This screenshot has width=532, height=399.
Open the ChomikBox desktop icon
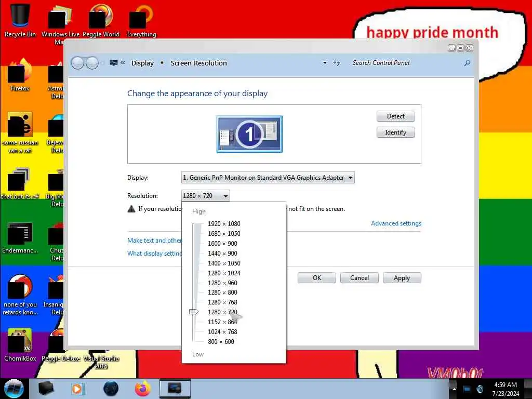click(x=20, y=345)
